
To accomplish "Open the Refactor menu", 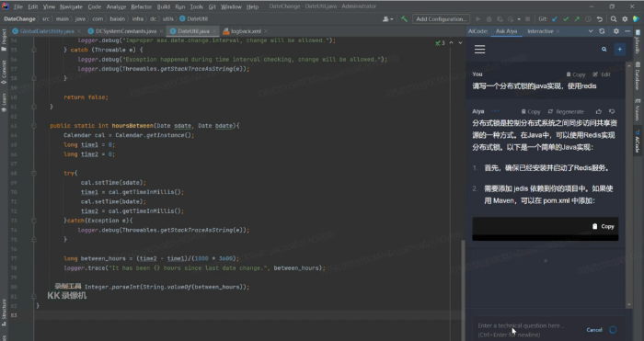I will click(142, 6).
